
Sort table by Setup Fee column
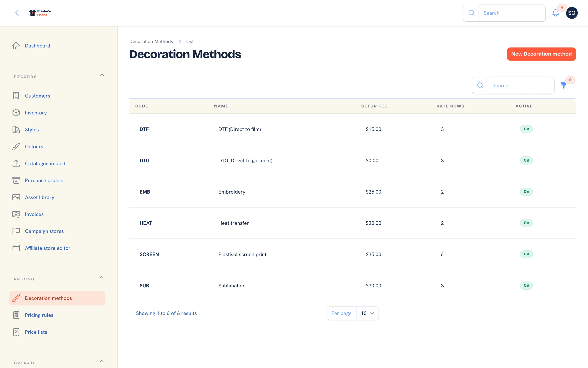click(x=374, y=106)
